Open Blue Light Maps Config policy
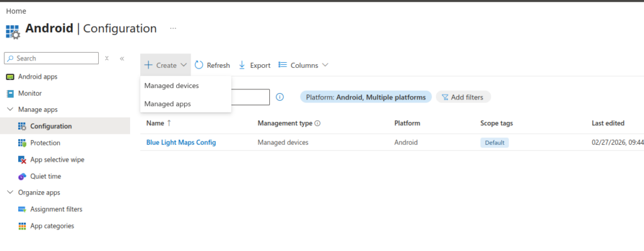The image size is (644, 251). [181, 143]
